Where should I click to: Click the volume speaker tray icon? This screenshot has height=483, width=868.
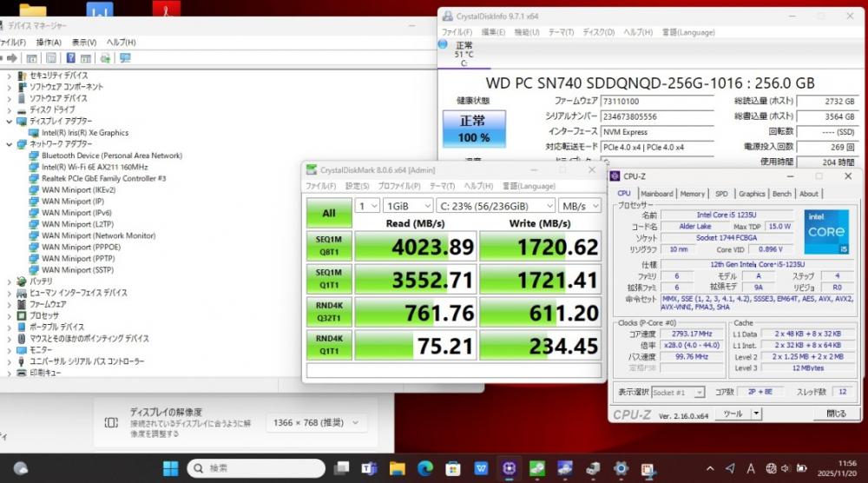point(785,468)
